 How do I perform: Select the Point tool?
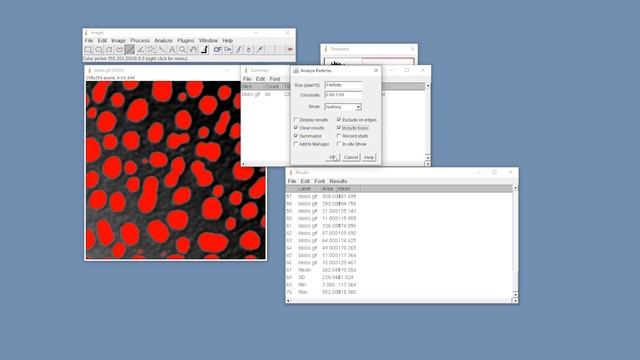pos(151,50)
